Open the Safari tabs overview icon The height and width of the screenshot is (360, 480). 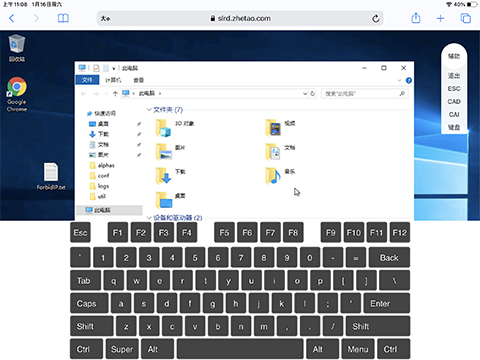click(x=465, y=18)
